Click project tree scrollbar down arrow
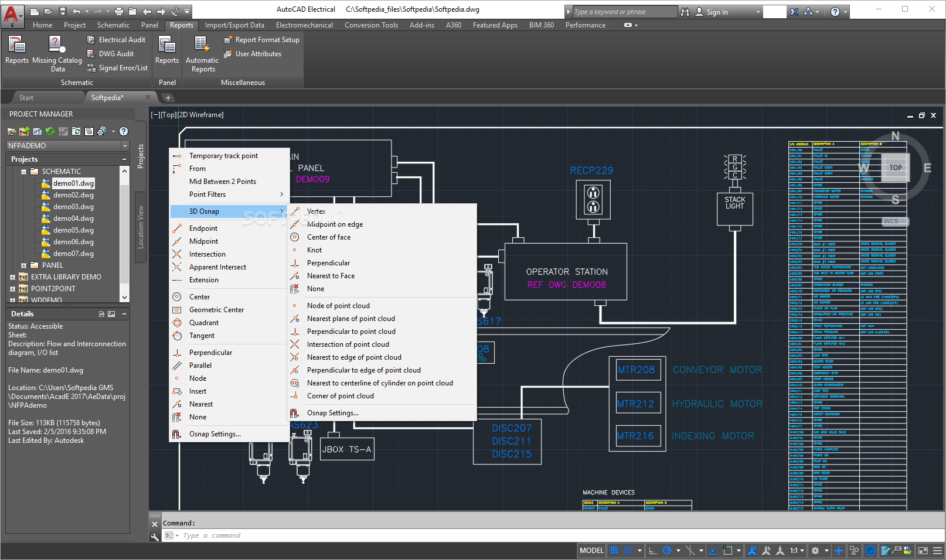Image resolution: width=946 pixels, height=560 pixels. (124, 298)
